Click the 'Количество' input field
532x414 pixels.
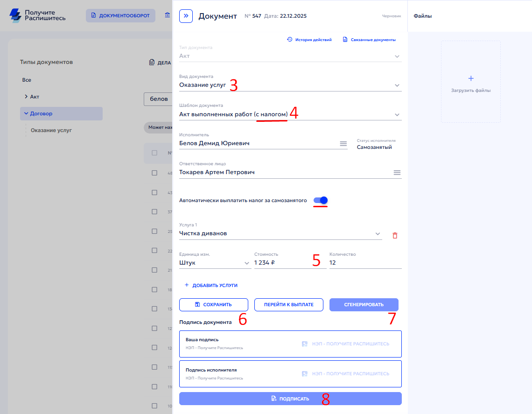click(x=365, y=263)
